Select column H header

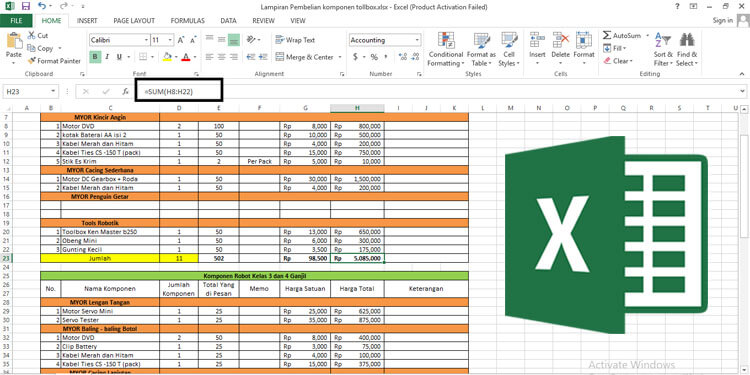tap(357, 108)
